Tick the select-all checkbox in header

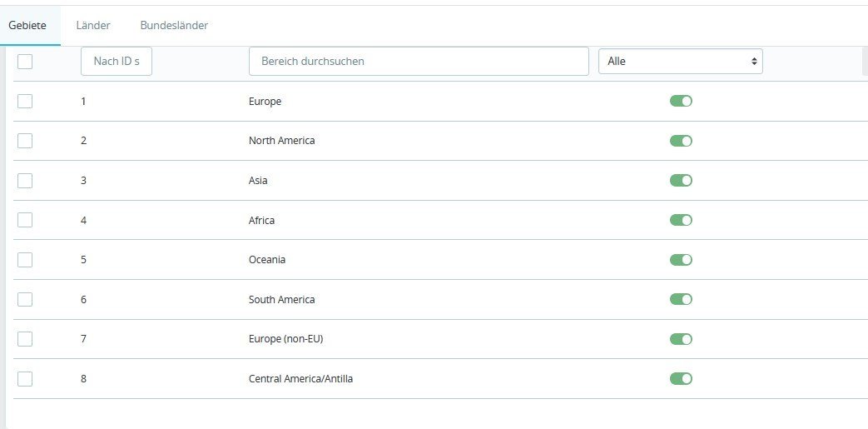click(25, 61)
